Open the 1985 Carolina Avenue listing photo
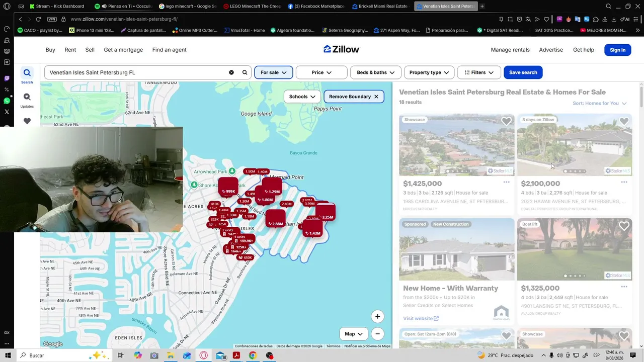644x362 pixels. coord(457,145)
